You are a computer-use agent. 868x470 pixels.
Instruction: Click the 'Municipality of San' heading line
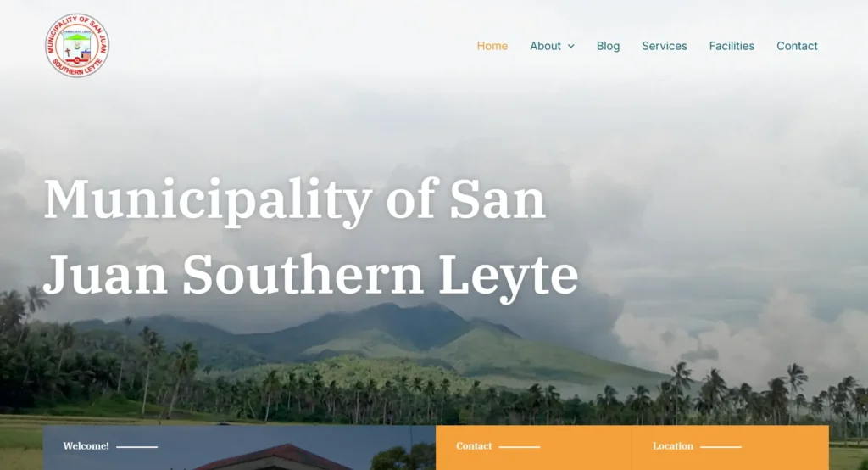point(294,199)
